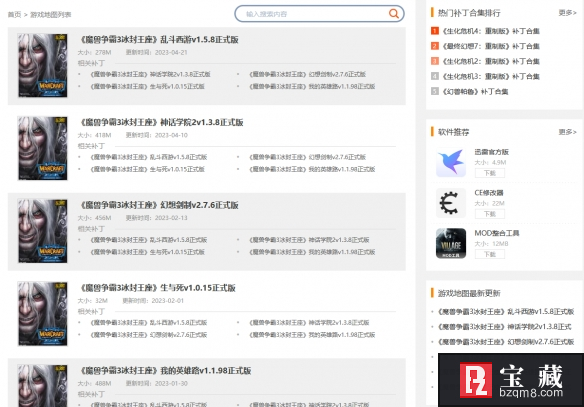Click the 迅雷 blue bird app icon
584x407 pixels.
pos(451,162)
